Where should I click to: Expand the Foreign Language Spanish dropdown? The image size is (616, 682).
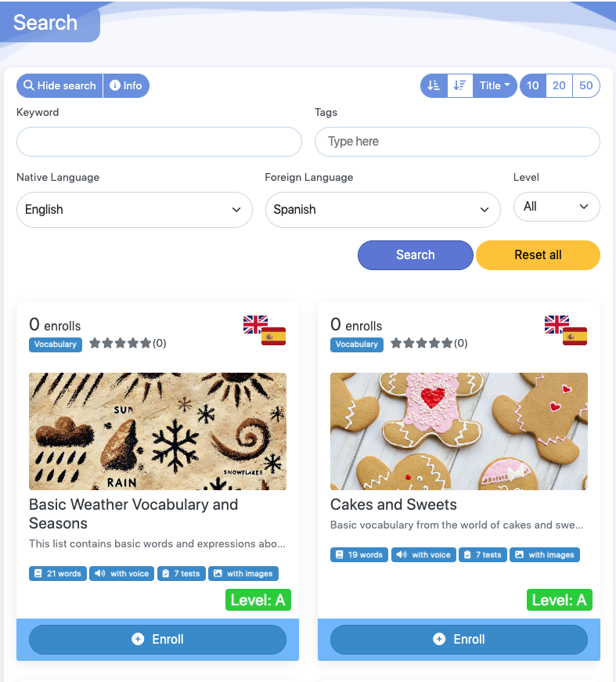[383, 210]
